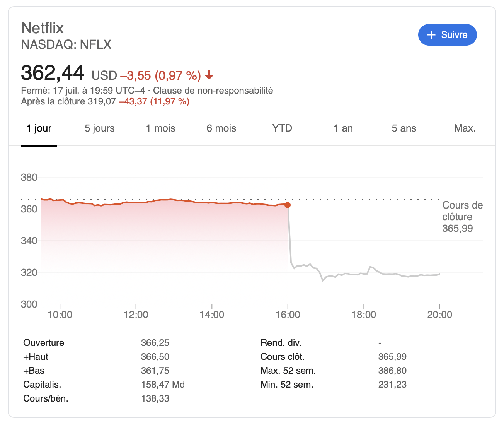Click the Capitalis. 158,47 Md value
This screenshot has height=424, width=504.
163,385
